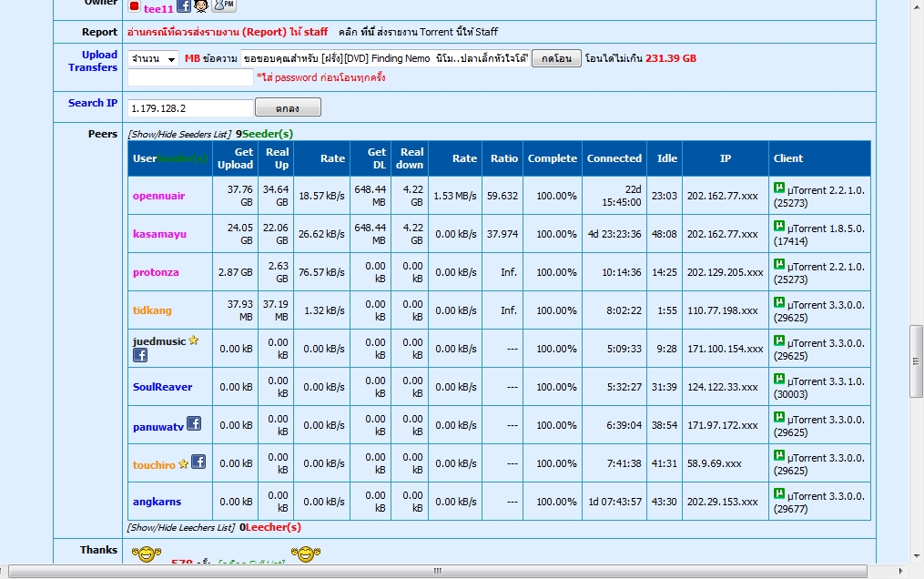Image resolution: width=924 pixels, height=579 pixels.
Task: Click the µTorrent icon in tidkang's row
Action: [779, 303]
